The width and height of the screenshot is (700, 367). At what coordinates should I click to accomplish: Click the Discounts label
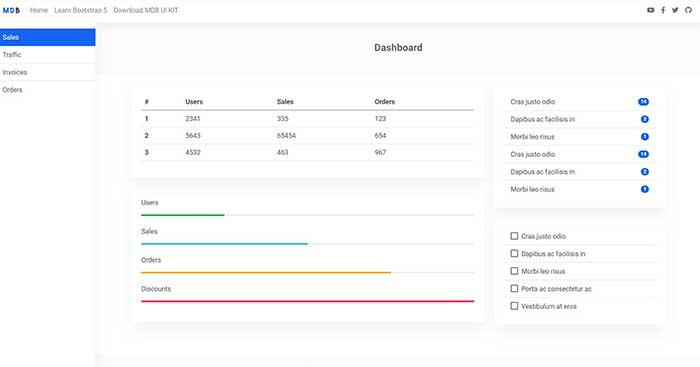point(156,289)
